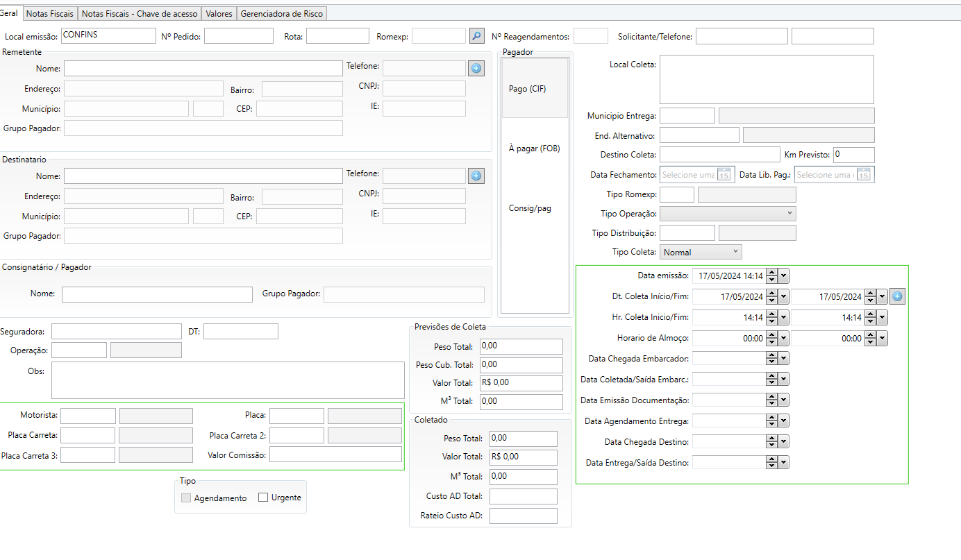Click the Destino Coleta input field
The image size is (961, 560).
tap(720, 155)
